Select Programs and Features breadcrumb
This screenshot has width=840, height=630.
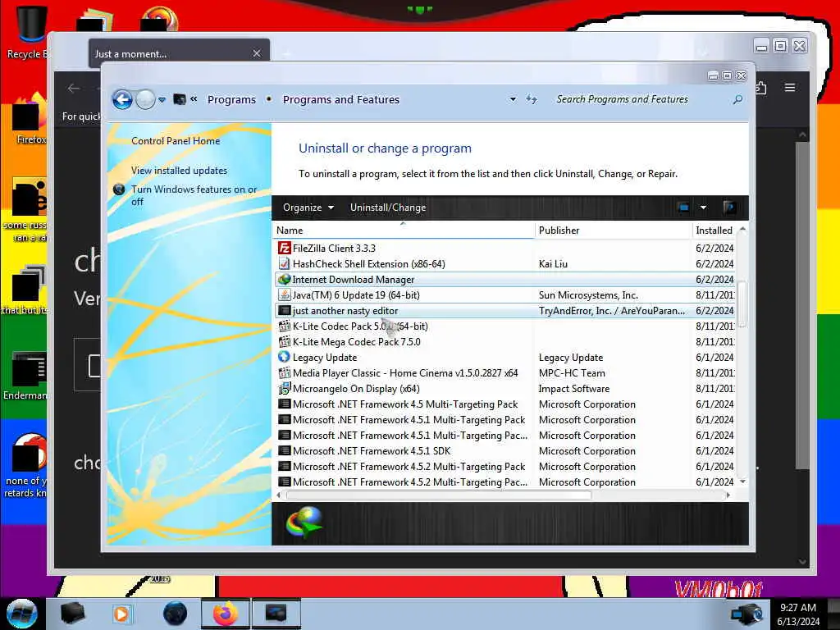pyautogui.click(x=340, y=99)
